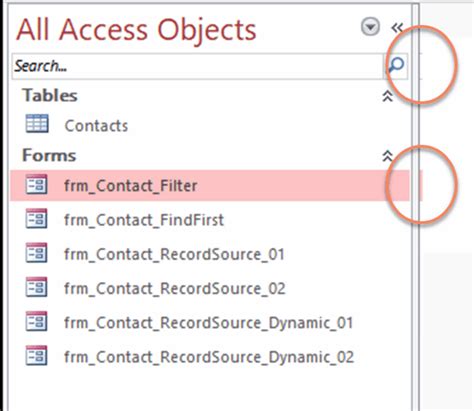Click the frm_Contact_FindFirst form icon

[37, 218]
